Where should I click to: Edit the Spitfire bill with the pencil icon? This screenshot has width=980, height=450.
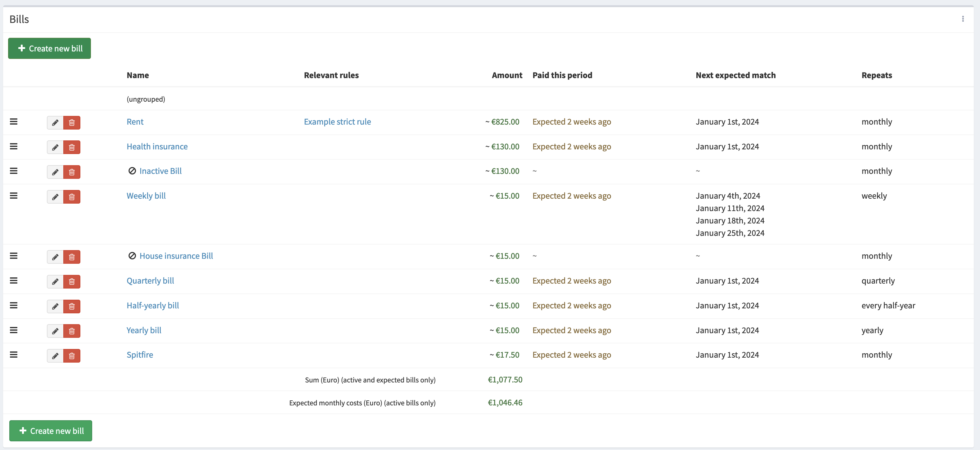tap(55, 356)
